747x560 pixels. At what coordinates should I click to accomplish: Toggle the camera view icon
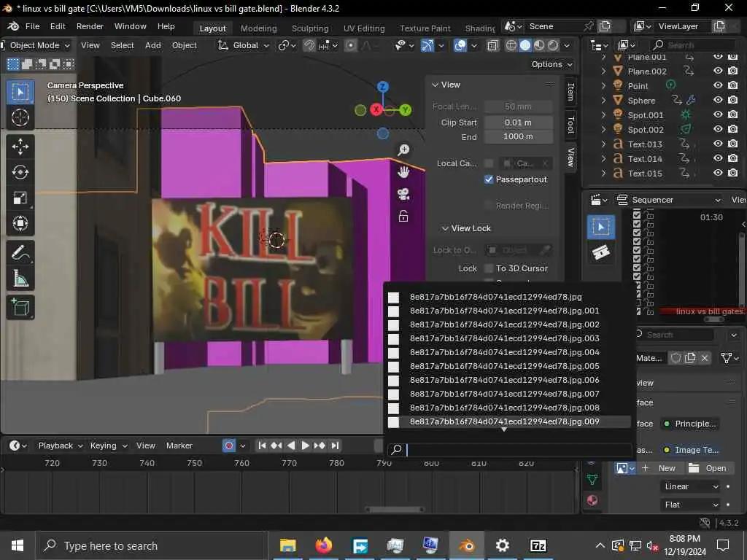point(403,194)
